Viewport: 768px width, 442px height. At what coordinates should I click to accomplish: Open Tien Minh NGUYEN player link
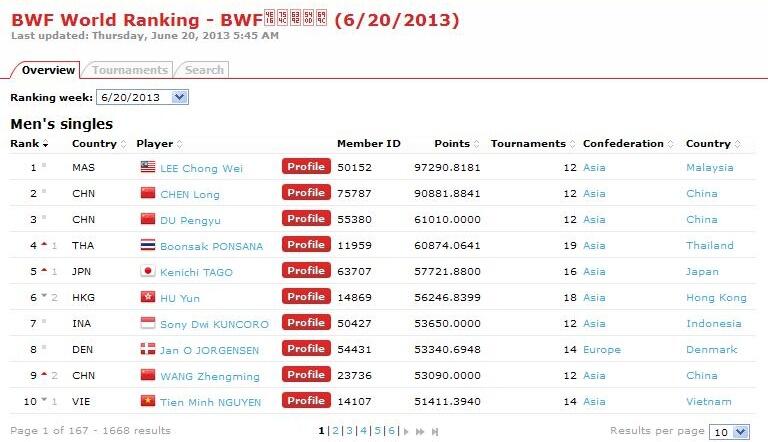point(211,402)
